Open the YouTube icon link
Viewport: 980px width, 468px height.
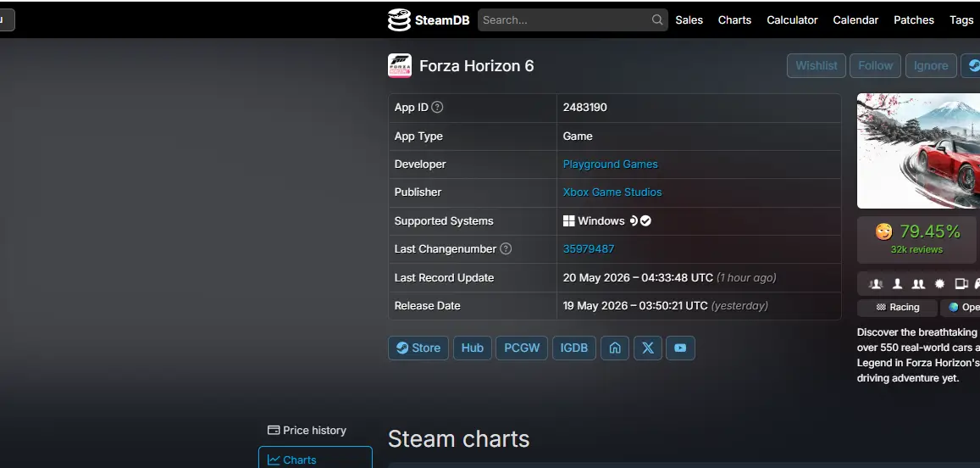point(681,348)
